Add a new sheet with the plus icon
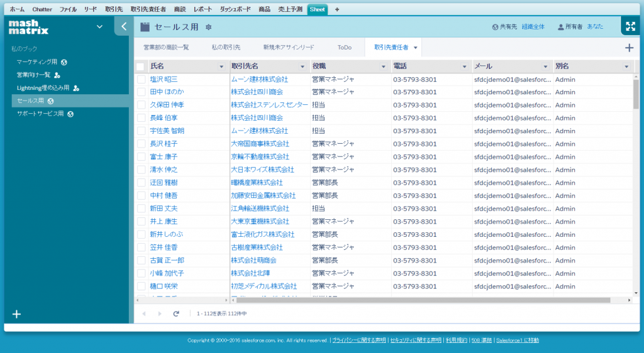The width and height of the screenshot is (644, 353). [629, 48]
